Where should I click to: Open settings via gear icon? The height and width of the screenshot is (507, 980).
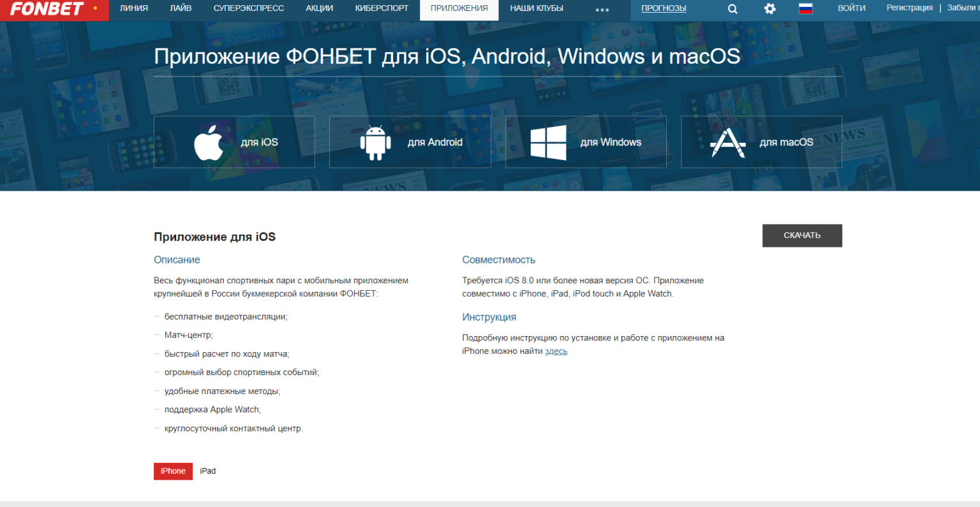point(770,9)
